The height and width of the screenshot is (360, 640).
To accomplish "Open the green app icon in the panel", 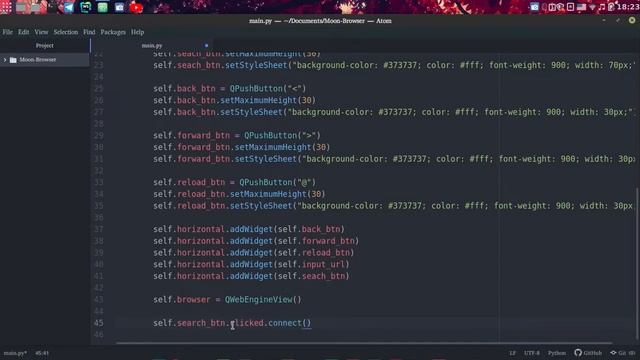I will [102, 7].
